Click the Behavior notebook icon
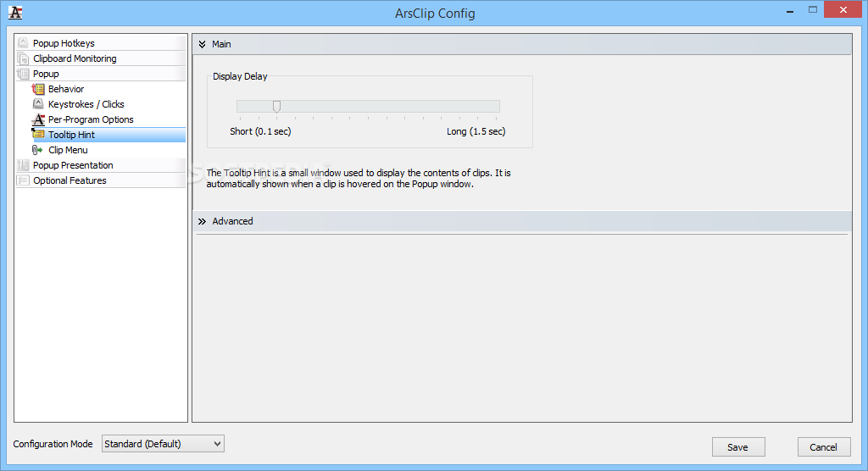Screen dimensions: 868x471 click(38, 89)
